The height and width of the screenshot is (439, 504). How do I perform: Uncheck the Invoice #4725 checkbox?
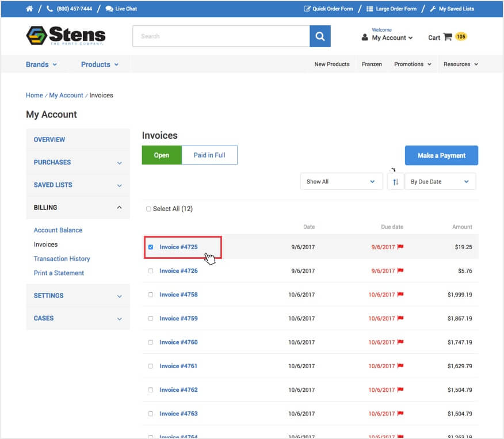click(x=151, y=247)
